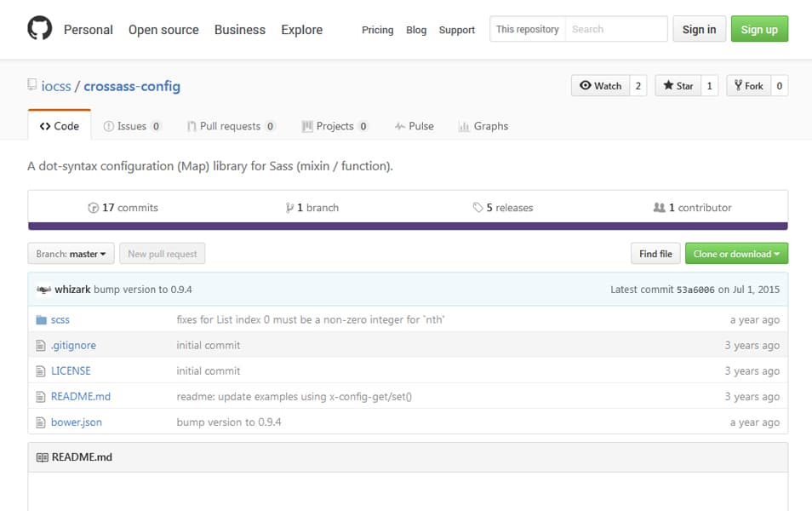Open the forks count 0
The width and height of the screenshot is (812, 511).
[x=780, y=85]
